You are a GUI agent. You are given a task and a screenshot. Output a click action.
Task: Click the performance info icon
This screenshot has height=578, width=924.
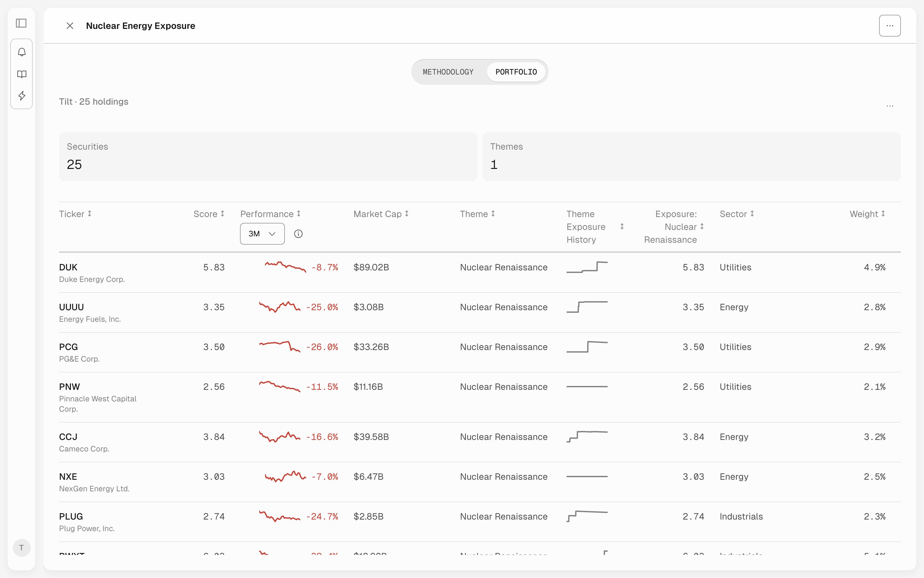click(298, 233)
